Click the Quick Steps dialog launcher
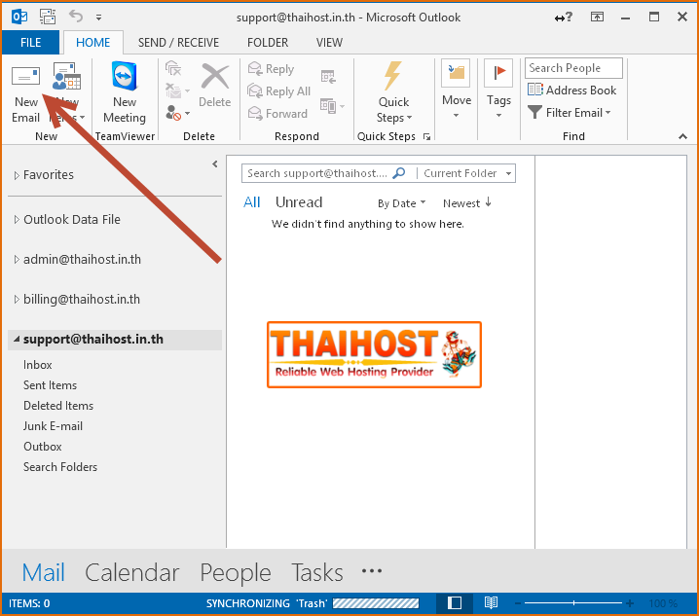The height and width of the screenshot is (616, 699). click(426, 137)
